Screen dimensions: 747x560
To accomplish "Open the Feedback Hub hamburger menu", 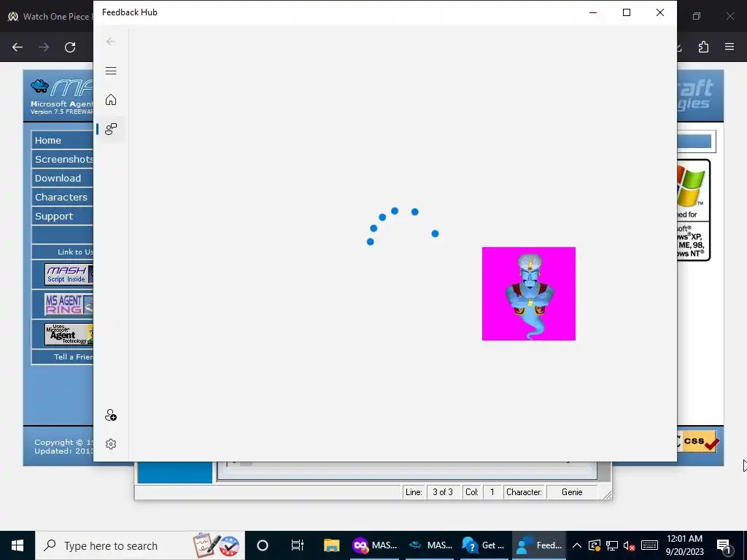I will pyautogui.click(x=111, y=71).
